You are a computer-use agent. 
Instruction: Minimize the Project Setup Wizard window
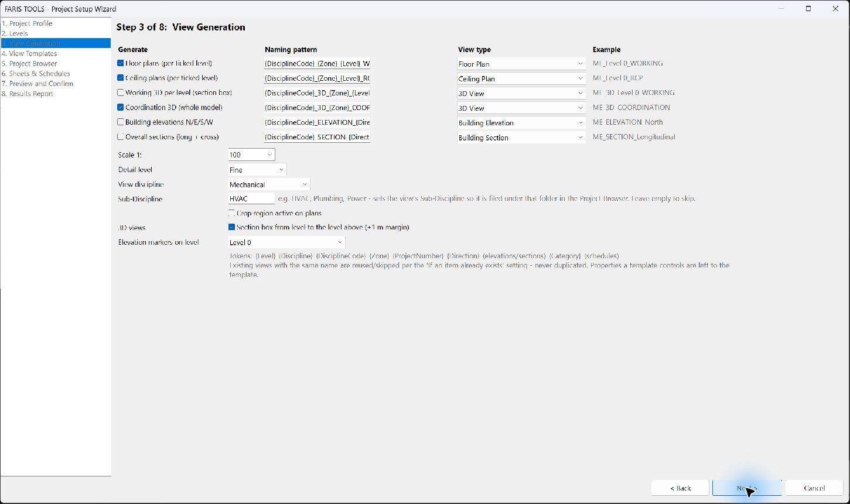pyautogui.click(x=781, y=8)
